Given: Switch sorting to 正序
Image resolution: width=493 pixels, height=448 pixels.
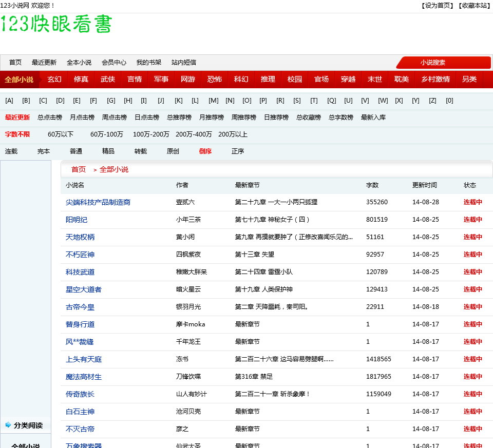Looking at the screenshot, I should (x=238, y=151).
